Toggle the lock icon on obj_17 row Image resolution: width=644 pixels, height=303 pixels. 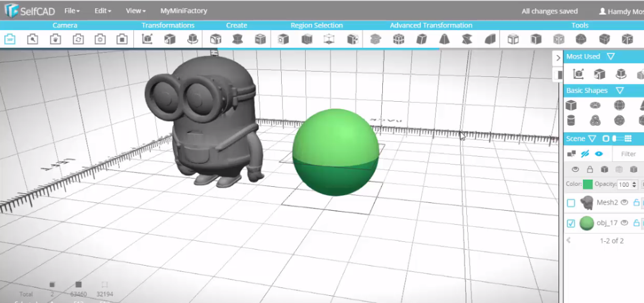point(637,223)
